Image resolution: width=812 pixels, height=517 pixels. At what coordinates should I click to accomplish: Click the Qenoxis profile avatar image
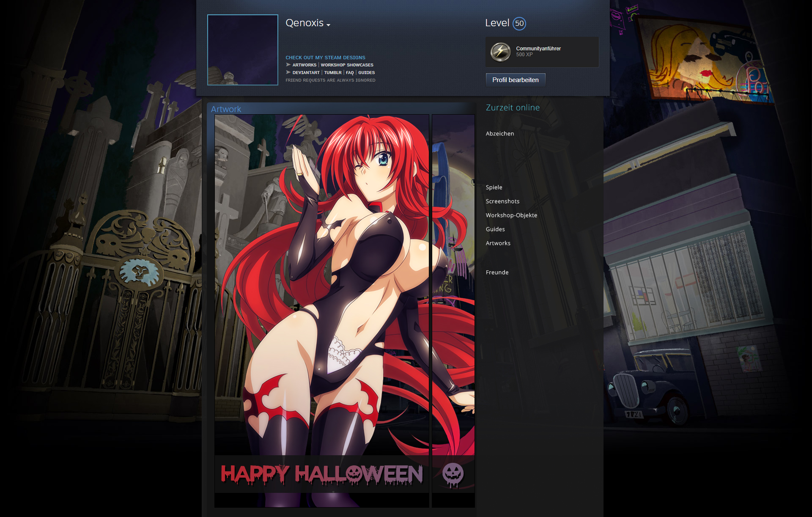(242, 50)
